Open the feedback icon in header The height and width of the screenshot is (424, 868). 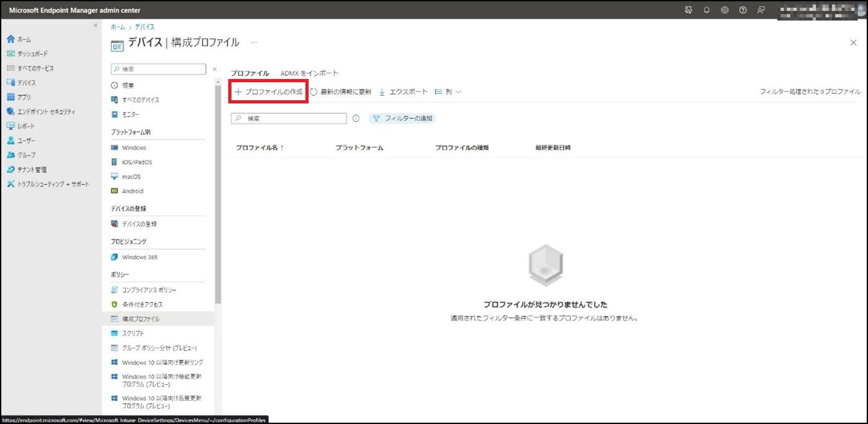[761, 10]
